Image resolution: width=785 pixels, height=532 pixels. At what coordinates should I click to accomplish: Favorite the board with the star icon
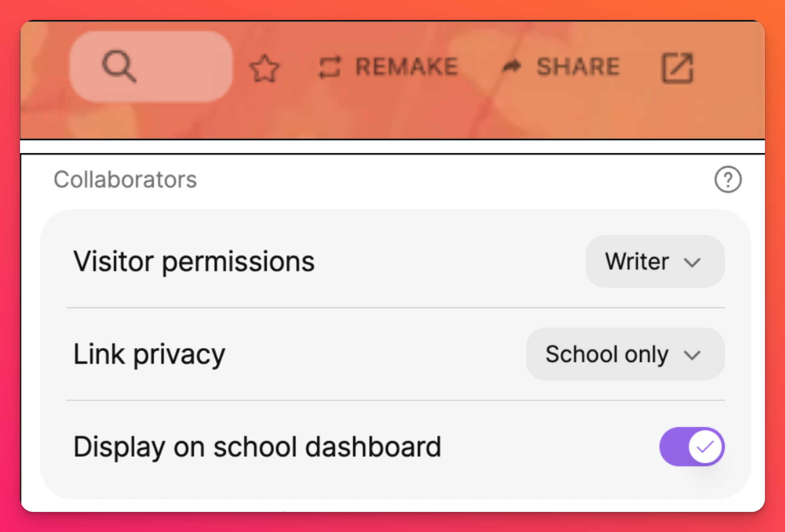[264, 68]
